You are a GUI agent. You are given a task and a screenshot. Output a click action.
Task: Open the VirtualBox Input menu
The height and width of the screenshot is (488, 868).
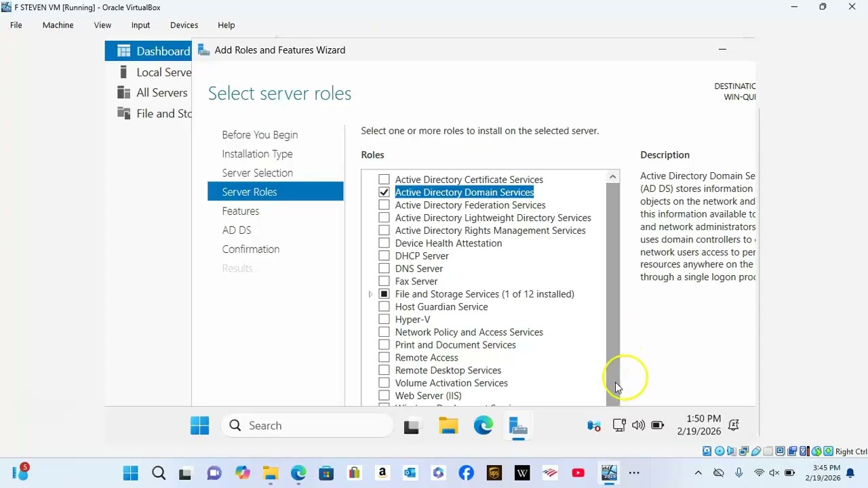140,25
